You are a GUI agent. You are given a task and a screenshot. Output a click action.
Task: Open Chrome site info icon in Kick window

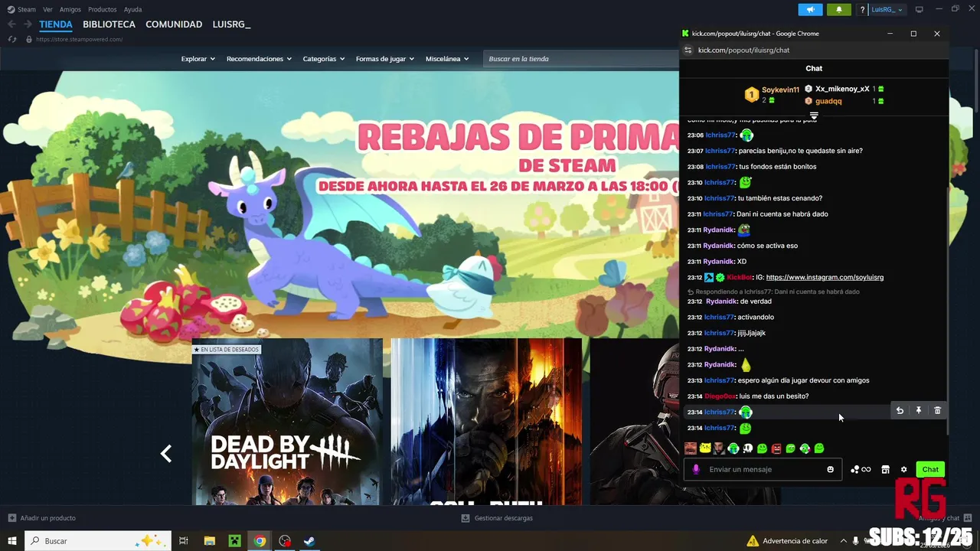(x=688, y=50)
